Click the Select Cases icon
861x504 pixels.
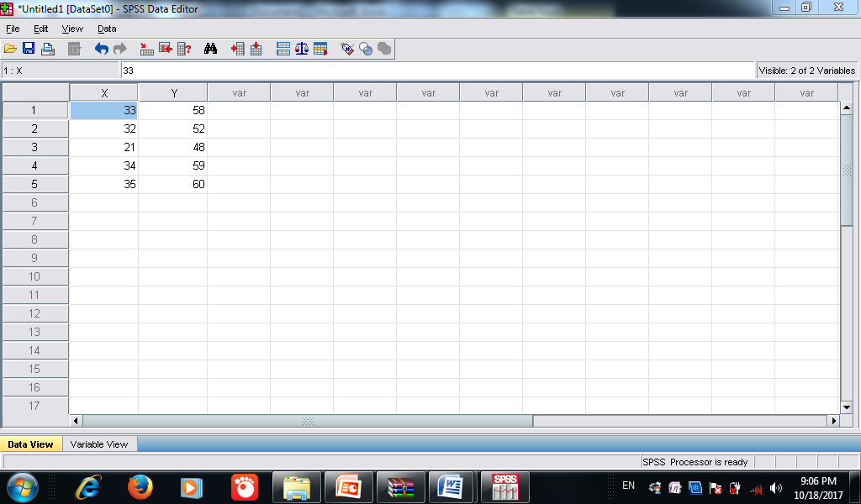pos(320,49)
